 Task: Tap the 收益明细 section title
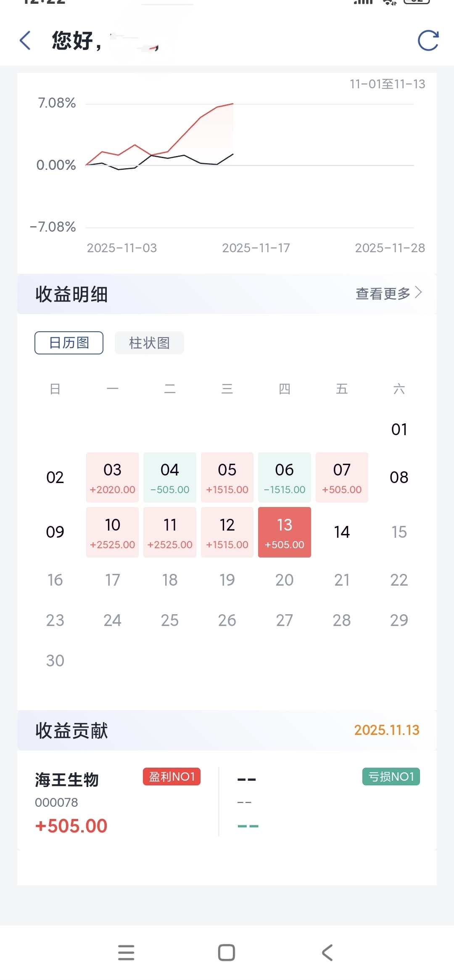(71, 294)
